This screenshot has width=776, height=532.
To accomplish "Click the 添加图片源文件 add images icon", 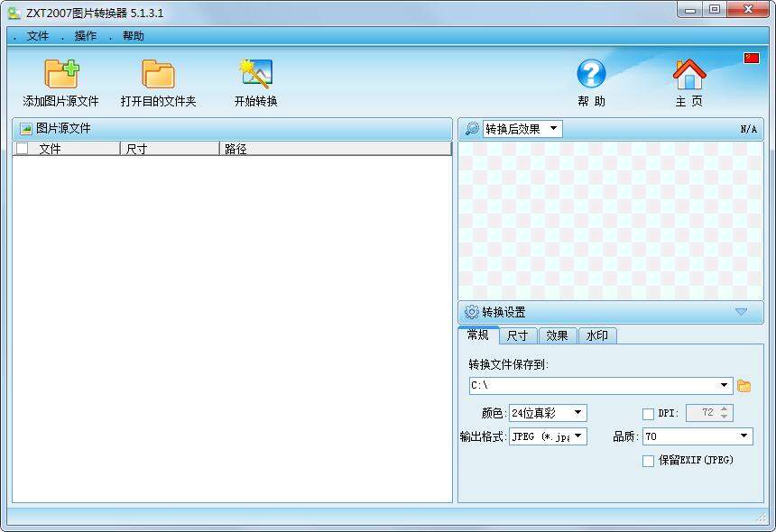I will pos(61,70).
